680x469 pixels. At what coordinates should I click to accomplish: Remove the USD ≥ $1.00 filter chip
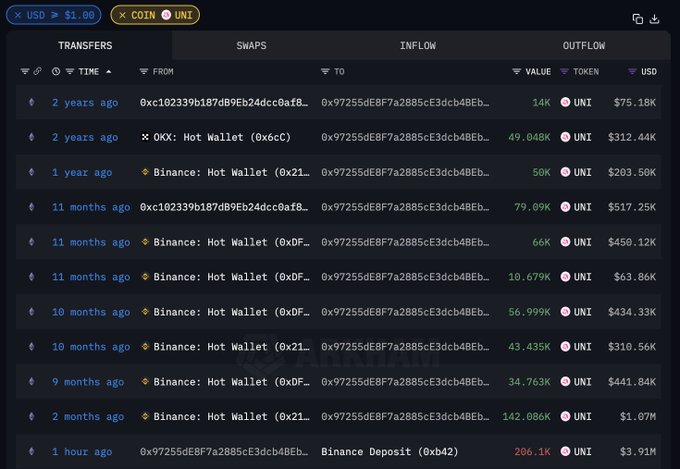point(18,15)
